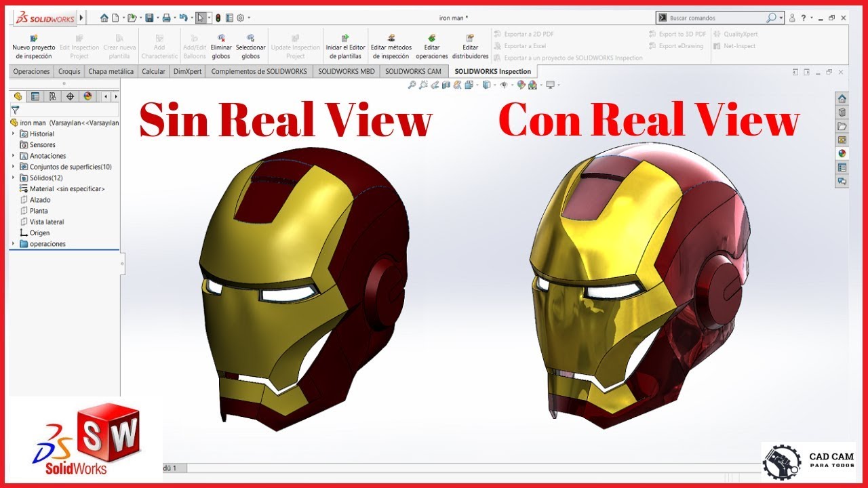Click Eliminar globos tool

[x=221, y=47]
